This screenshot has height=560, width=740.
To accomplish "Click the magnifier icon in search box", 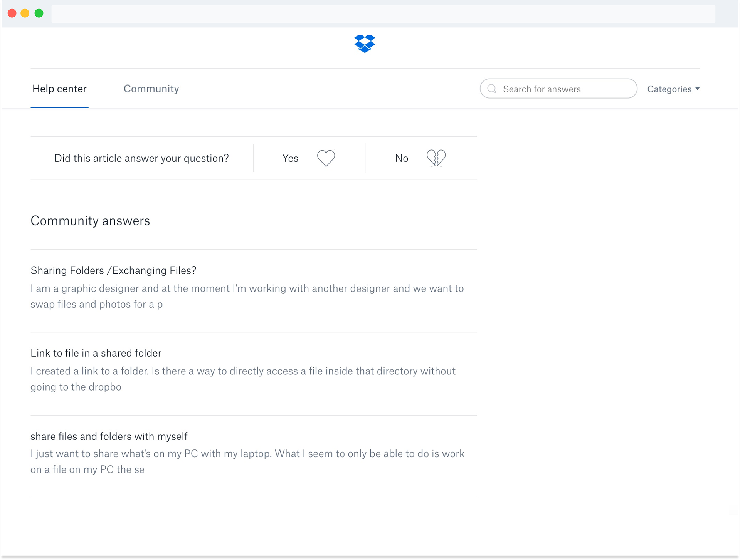I will point(492,89).
